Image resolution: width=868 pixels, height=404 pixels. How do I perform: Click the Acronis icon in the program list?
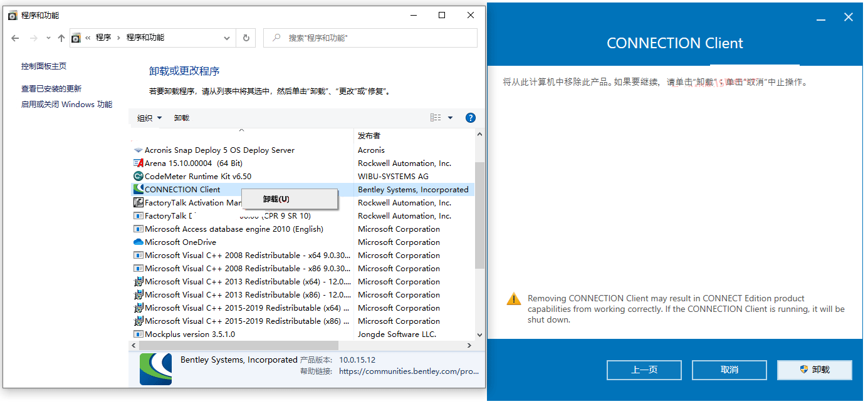click(138, 150)
